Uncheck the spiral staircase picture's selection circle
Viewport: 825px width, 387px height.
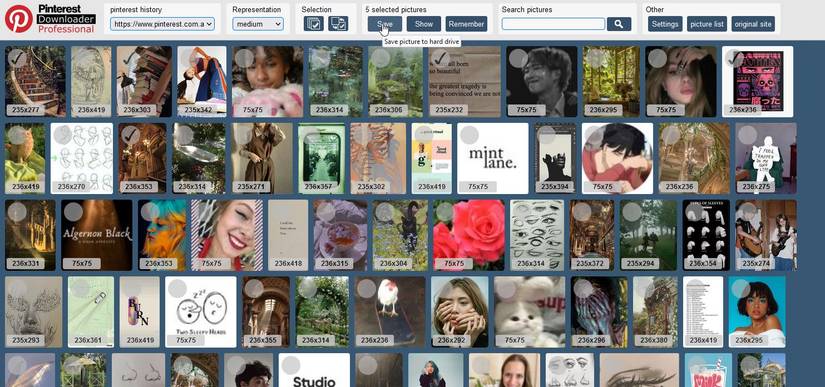click(17, 58)
